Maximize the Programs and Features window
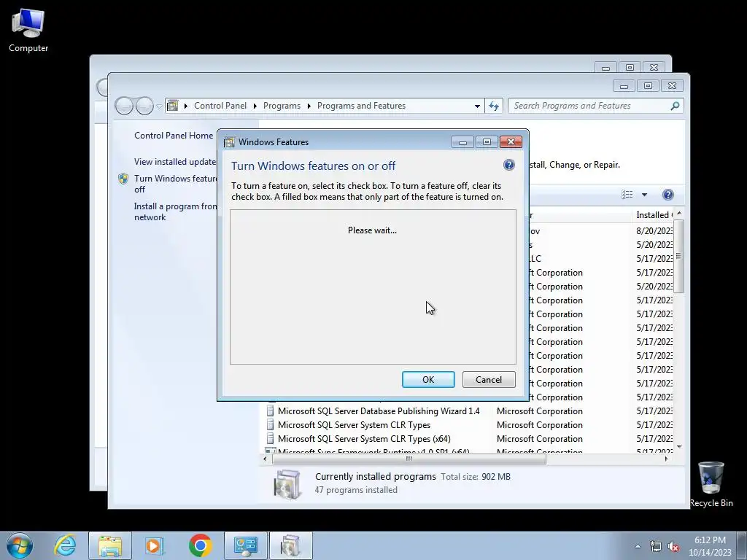 648,86
